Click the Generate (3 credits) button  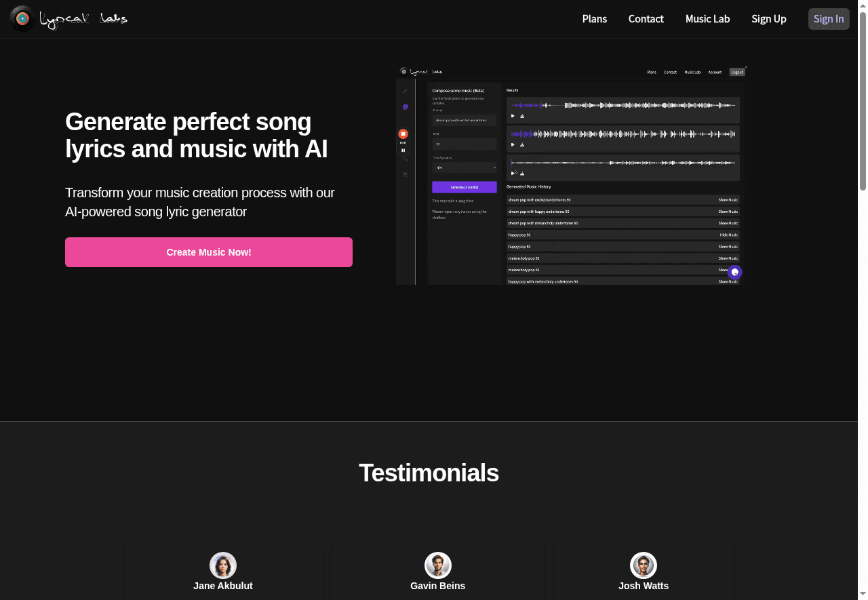[x=465, y=186]
